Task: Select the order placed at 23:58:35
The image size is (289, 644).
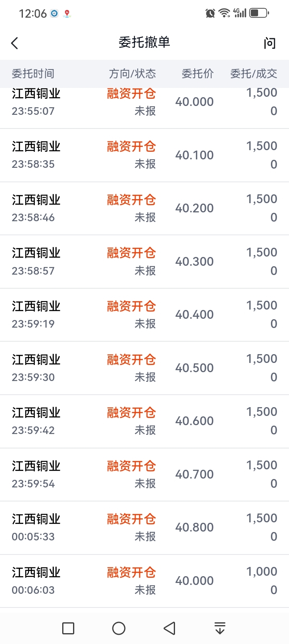Action: pos(144,155)
